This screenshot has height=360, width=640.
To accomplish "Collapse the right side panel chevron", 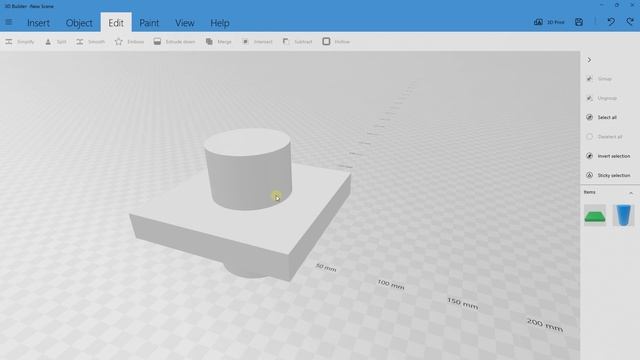I will pyautogui.click(x=589, y=60).
